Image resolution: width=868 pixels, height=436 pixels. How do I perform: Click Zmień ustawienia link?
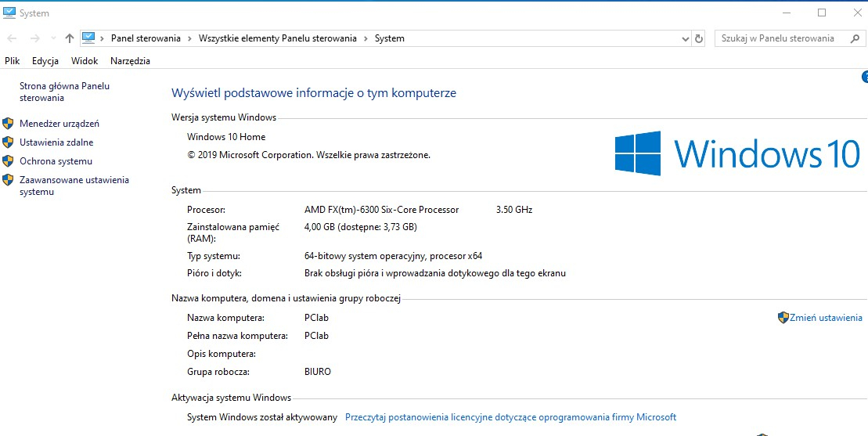tap(826, 318)
